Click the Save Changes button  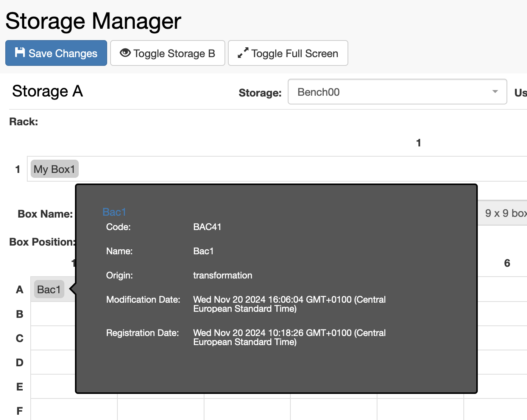click(56, 53)
